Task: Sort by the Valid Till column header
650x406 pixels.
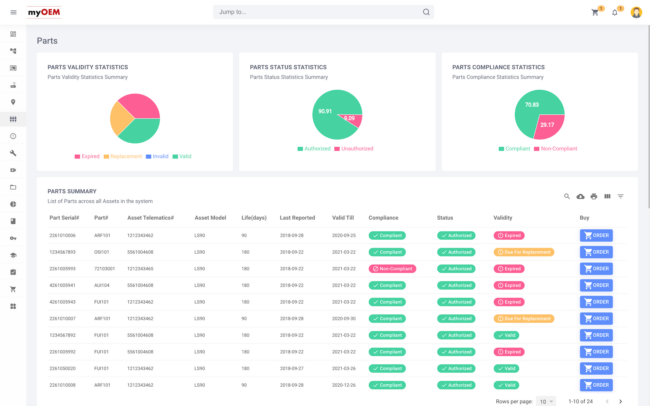Action: [x=343, y=217]
